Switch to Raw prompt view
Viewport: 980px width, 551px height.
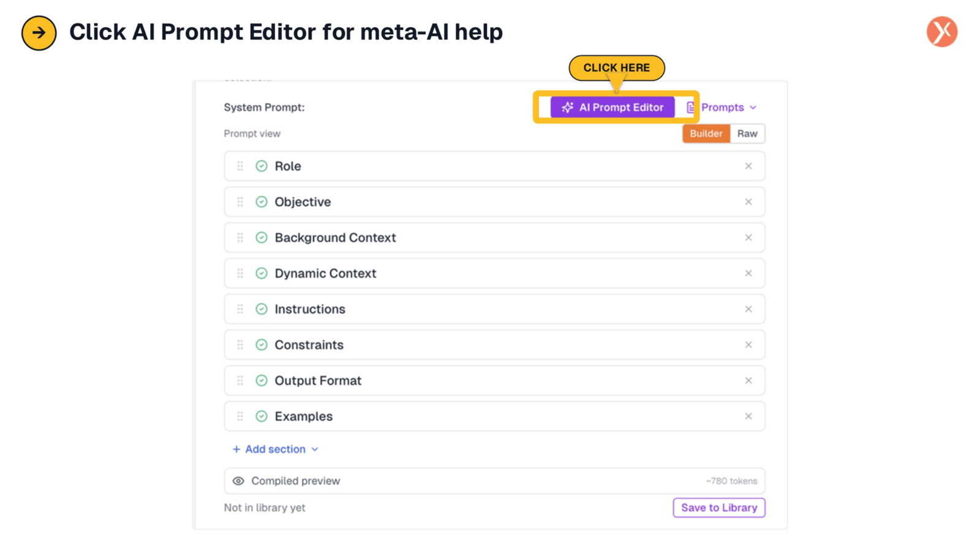pyautogui.click(x=747, y=133)
